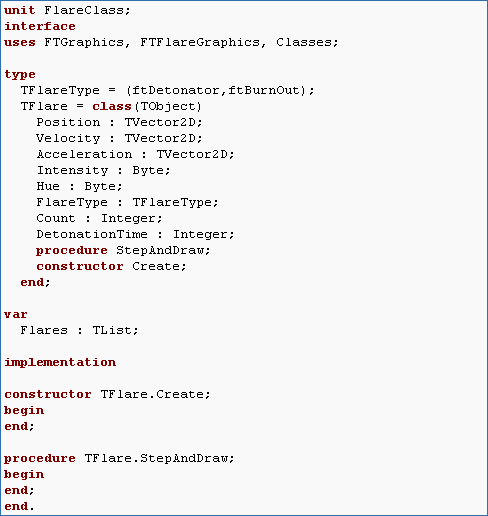Click 'Classes' in the uses clause
This screenshot has height=516, width=488.
304,42
